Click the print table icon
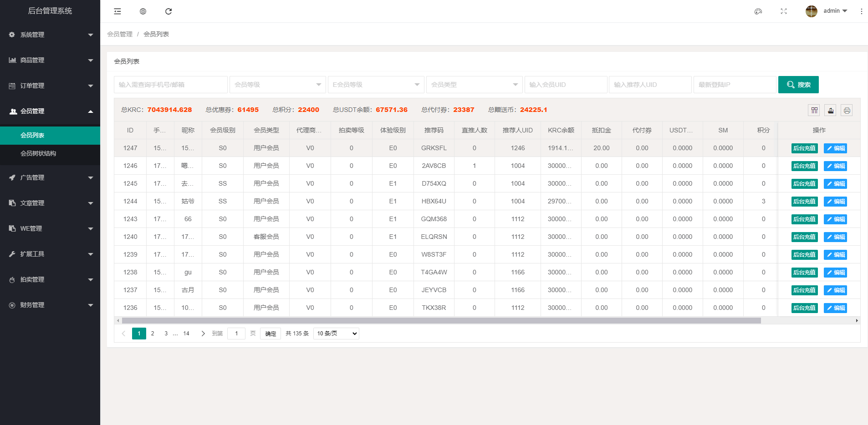The image size is (868, 425). pyautogui.click(x=847, y=110)
